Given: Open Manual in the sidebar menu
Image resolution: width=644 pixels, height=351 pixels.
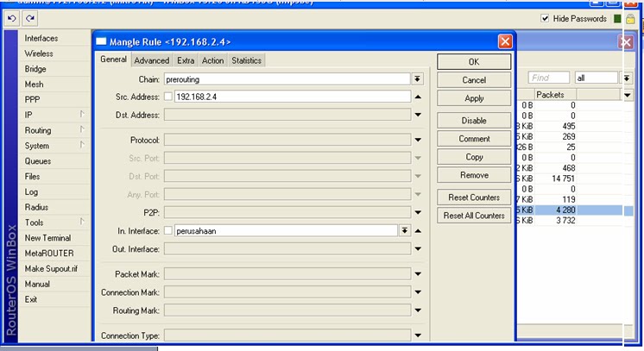Looking at the screenshot, I should coord(54,284).
